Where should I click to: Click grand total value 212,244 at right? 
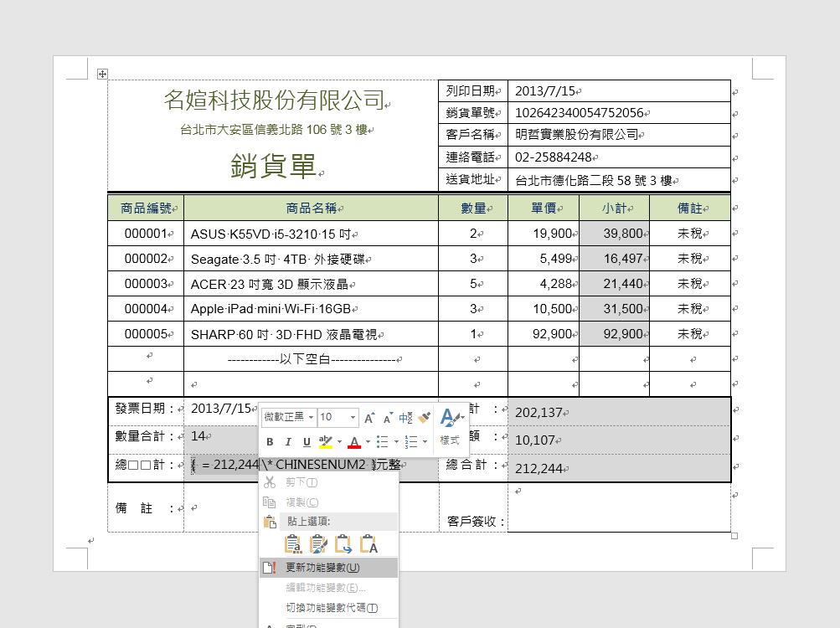click(539, 469)
